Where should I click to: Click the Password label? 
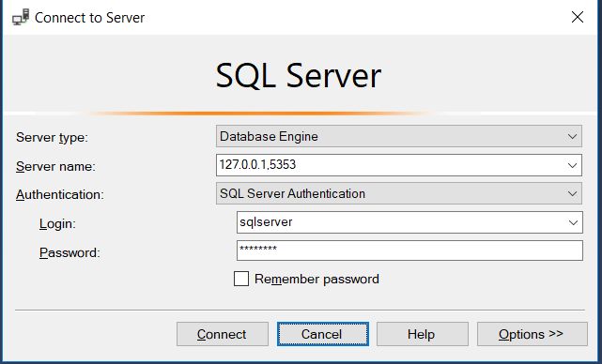(69, 252)
